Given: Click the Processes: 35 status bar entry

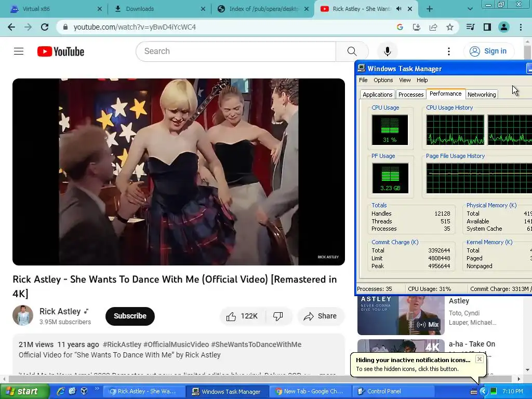Looking at the screenshot, I should [x=375, y=289].
